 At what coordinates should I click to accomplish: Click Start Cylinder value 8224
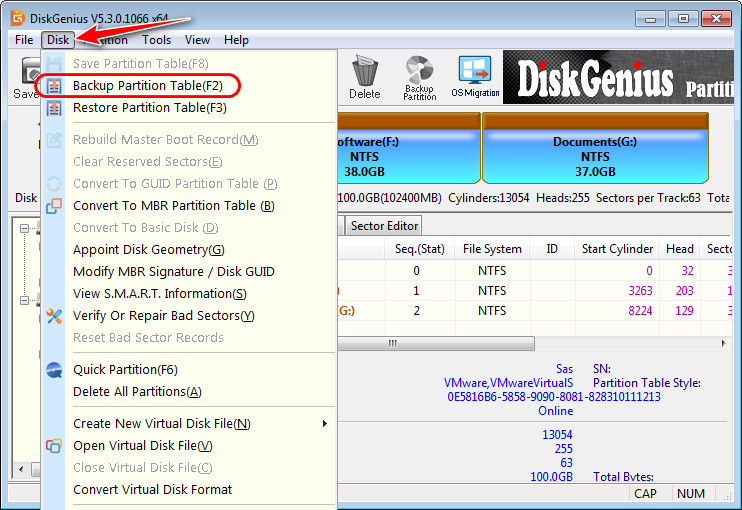640,311
